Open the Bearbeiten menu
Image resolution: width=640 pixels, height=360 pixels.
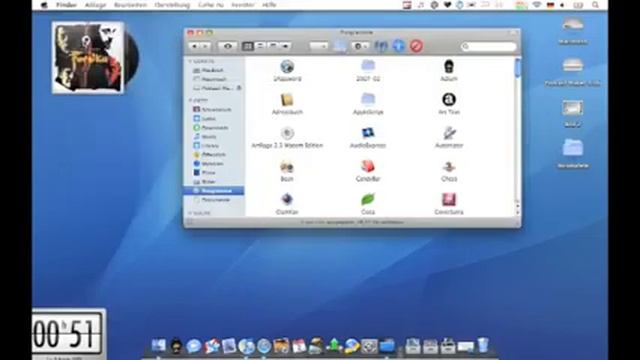click(x=130, y=5)
